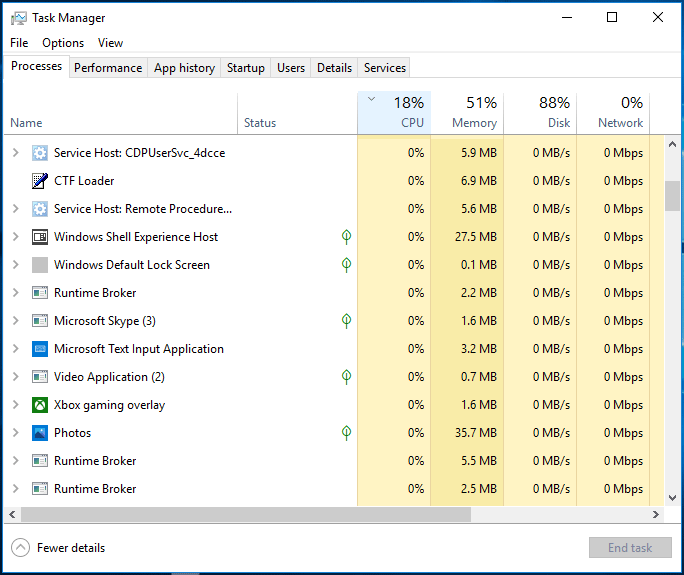Click the Microsoft Skype process icon

coord(40,321)
